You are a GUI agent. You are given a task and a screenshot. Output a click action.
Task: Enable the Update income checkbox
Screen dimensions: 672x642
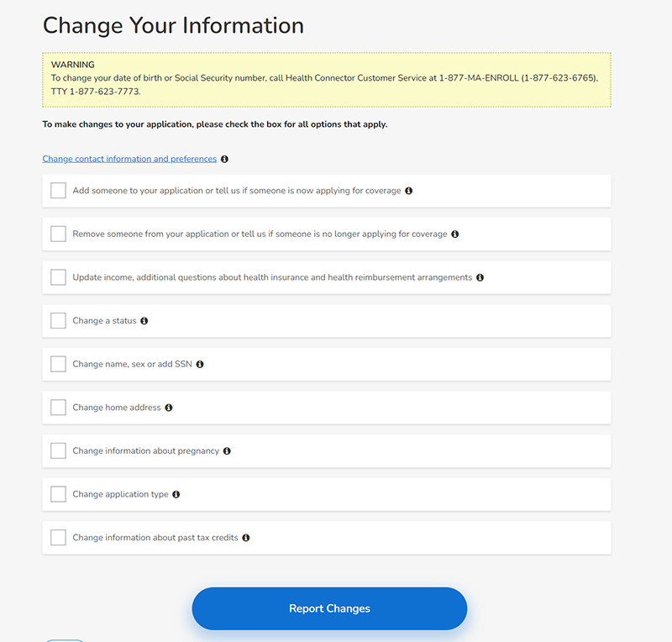point(58,277)
